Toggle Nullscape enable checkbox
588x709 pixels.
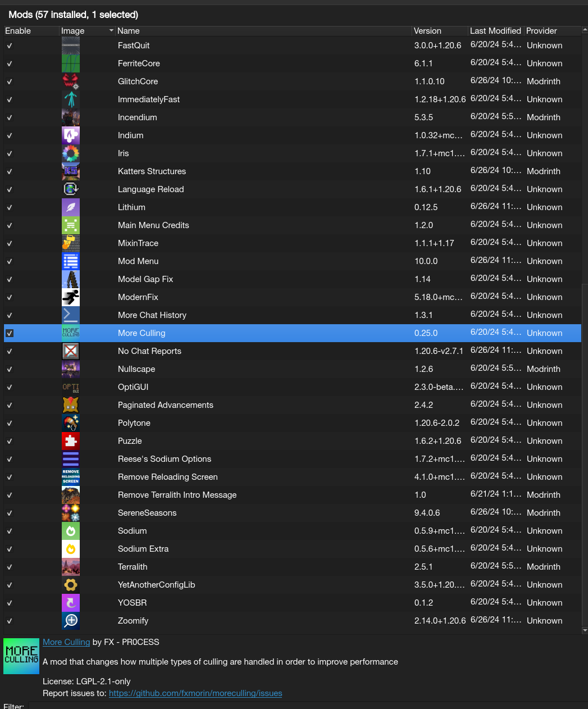click(10, 369)
